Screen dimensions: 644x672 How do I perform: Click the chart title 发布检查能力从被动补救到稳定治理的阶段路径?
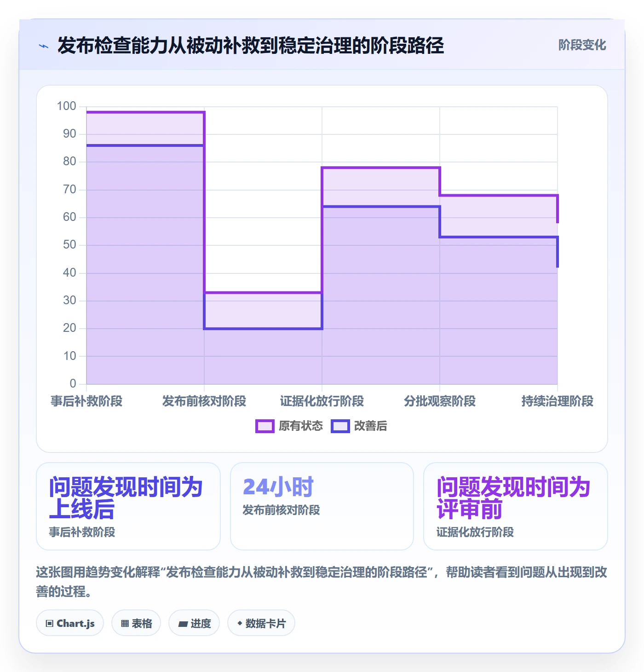point(251,46)
